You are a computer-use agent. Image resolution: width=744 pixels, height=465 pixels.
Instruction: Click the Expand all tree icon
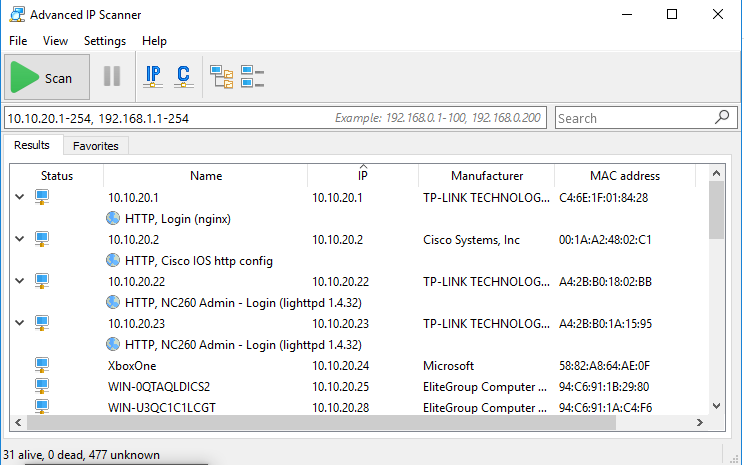pyautogui.click(x=222, y=77)
